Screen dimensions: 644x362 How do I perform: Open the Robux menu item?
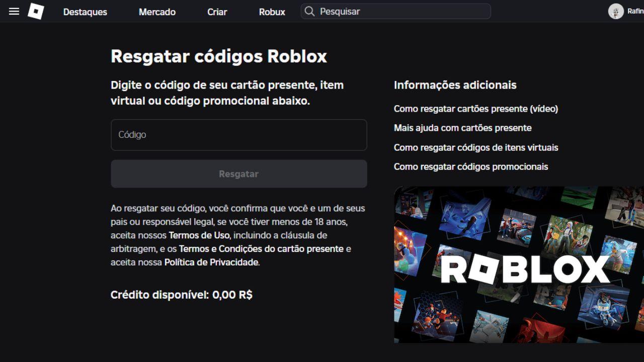click(272, 12)
